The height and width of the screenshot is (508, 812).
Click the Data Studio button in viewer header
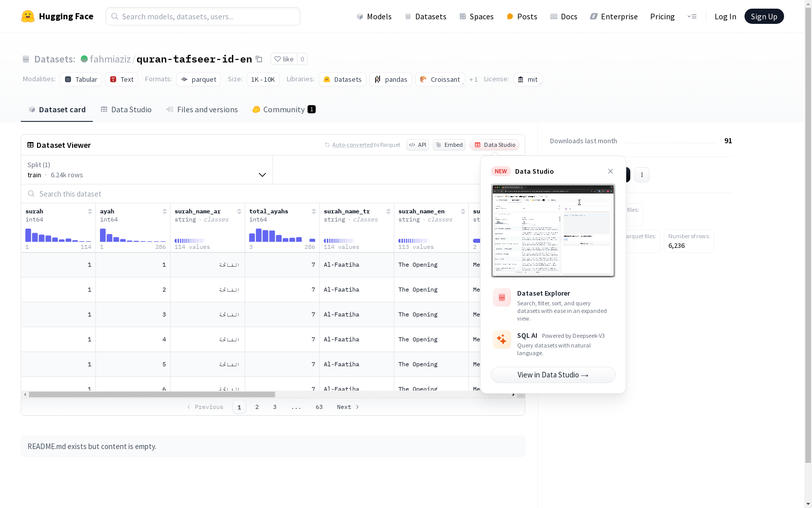[495, 145]
